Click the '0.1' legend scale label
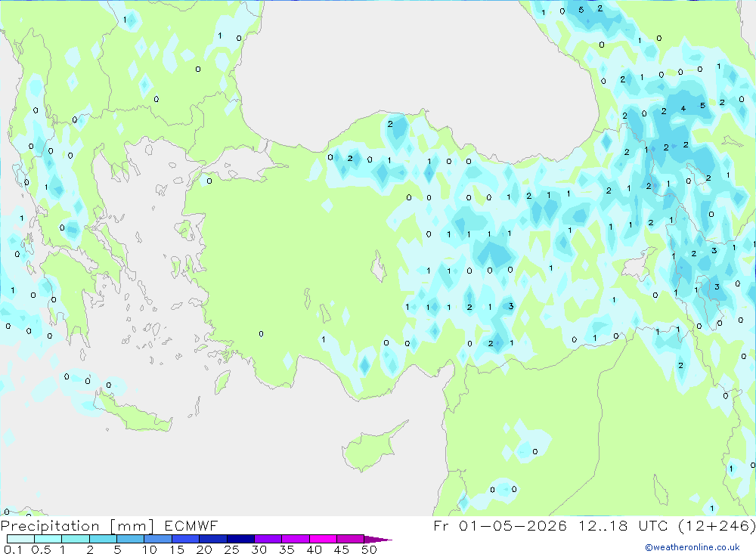Image resolution: width=756 pixels, height=554 pixels. click(13, 549)
